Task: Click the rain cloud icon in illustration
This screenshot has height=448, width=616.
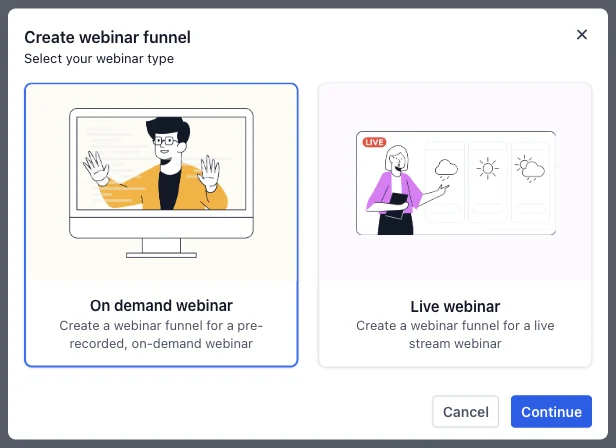Action: (x=446, y=170)
